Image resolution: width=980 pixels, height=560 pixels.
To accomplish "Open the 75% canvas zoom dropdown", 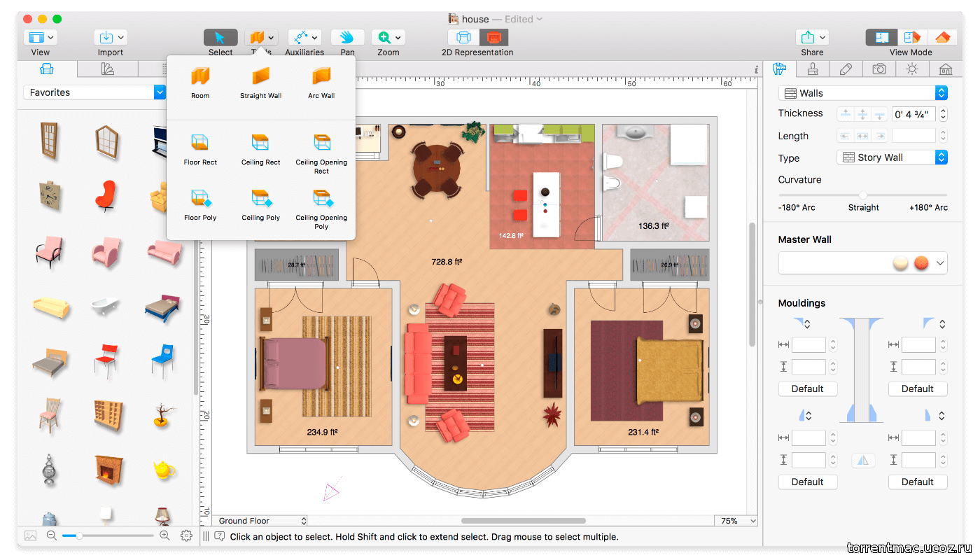I will tap(736, 521).
